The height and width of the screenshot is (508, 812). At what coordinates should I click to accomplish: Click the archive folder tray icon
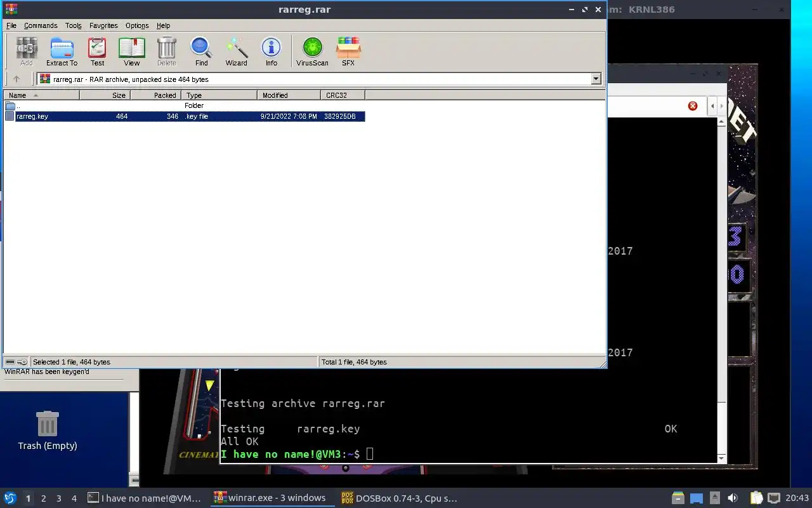[678, 498]
